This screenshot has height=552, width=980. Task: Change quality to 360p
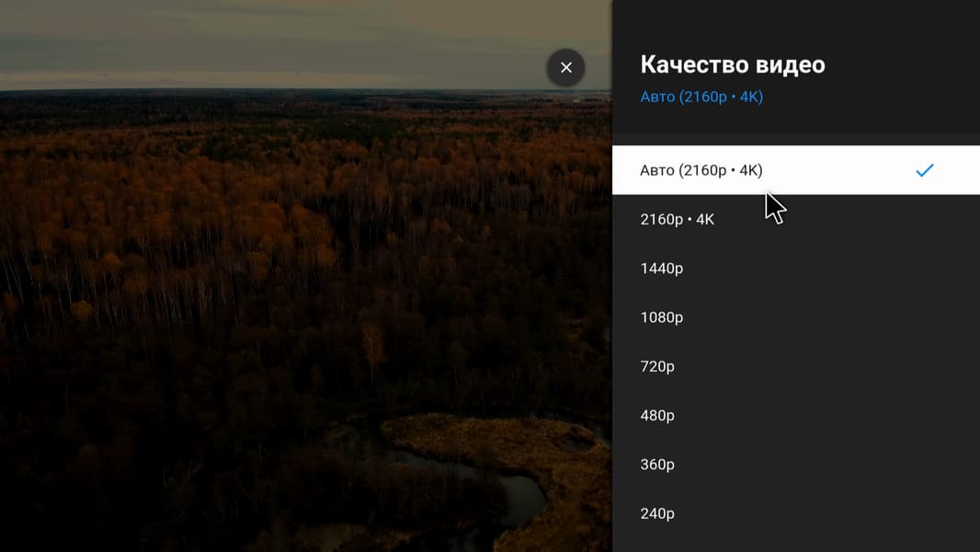click(657, 465)
